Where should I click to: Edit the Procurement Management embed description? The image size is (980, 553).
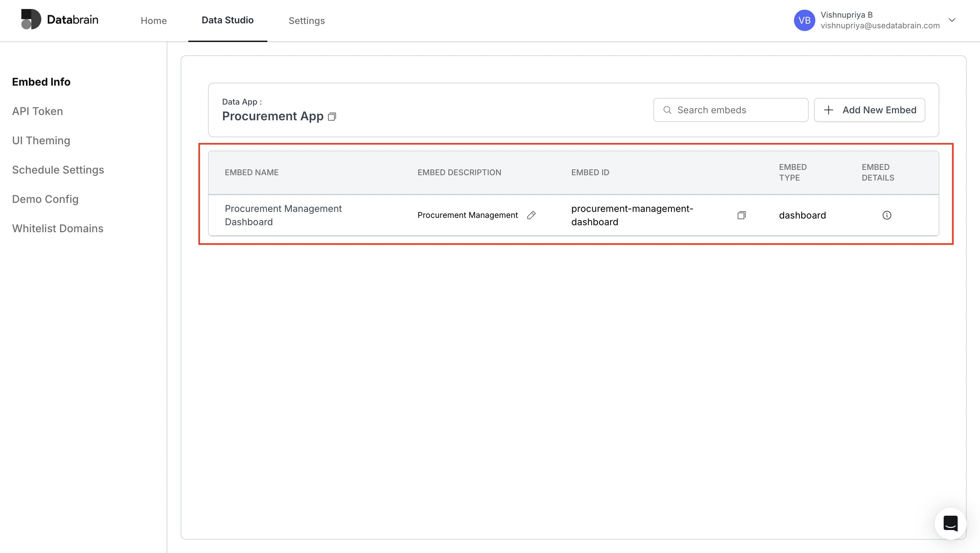pyautogui.click(x=531, y=215)
